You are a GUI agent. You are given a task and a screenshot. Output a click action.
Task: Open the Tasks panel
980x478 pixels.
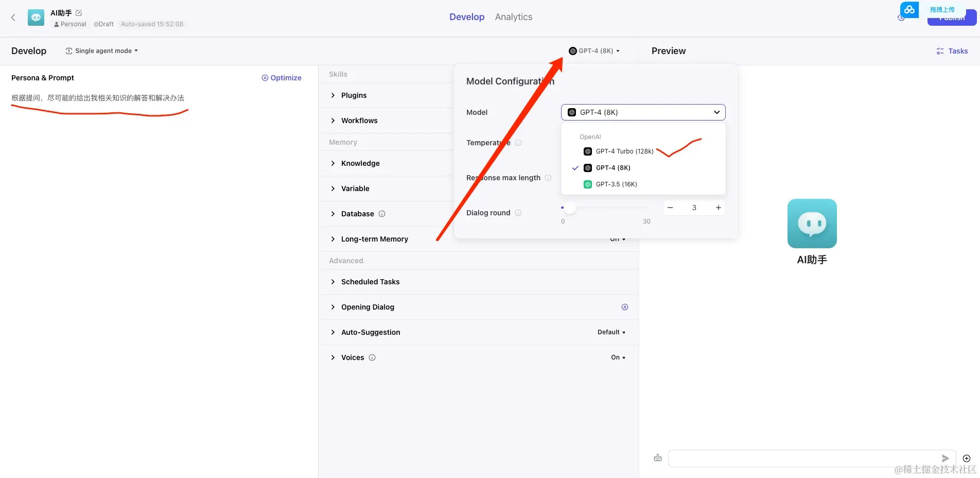click(x=952, y=51)
